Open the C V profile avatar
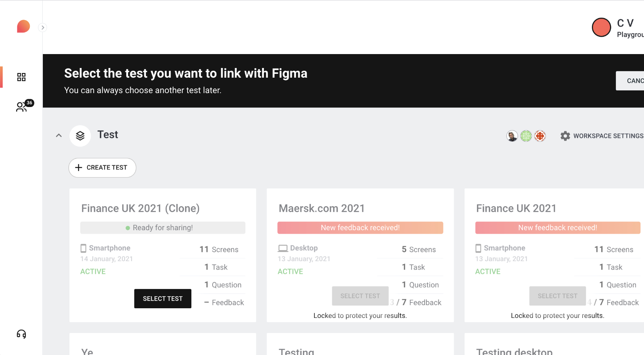Image resolution: width=644 pixels, height=355 pixels. pos(601,27)
